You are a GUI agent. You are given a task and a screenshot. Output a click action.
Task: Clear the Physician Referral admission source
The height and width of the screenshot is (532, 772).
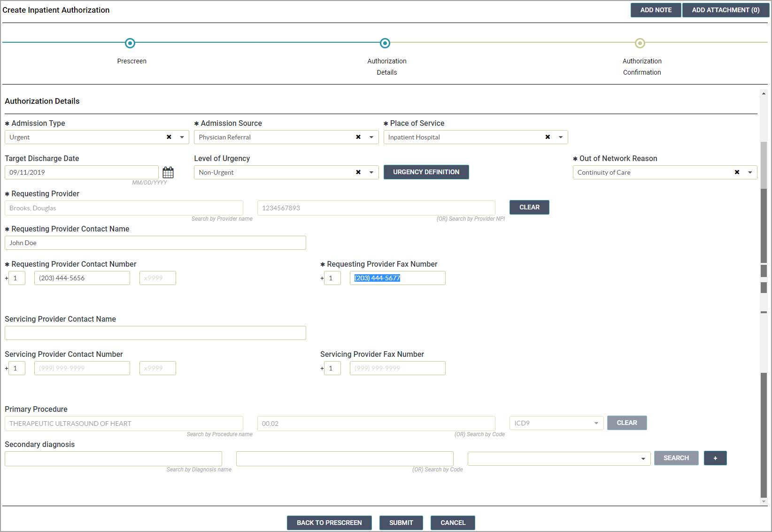coord(358,137)
